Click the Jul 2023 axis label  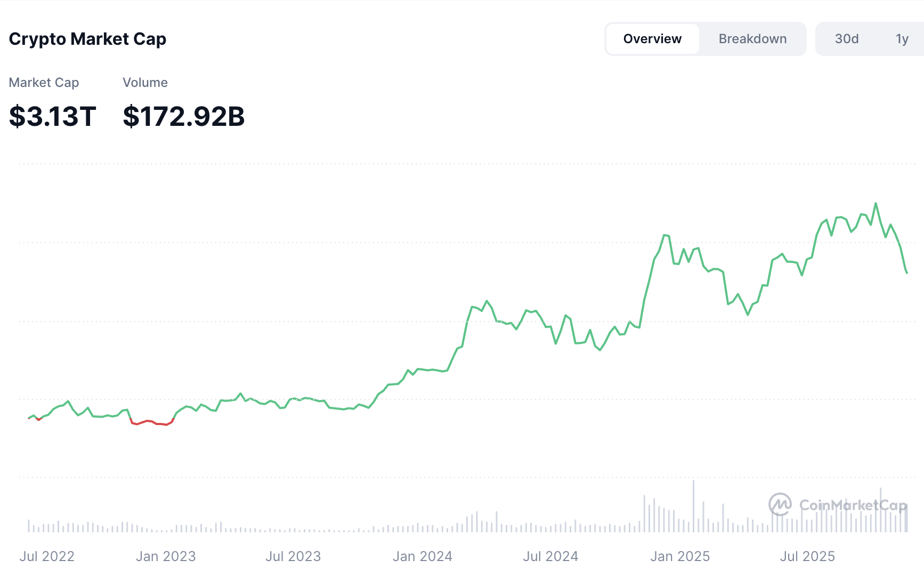click(x=293, y=556)
